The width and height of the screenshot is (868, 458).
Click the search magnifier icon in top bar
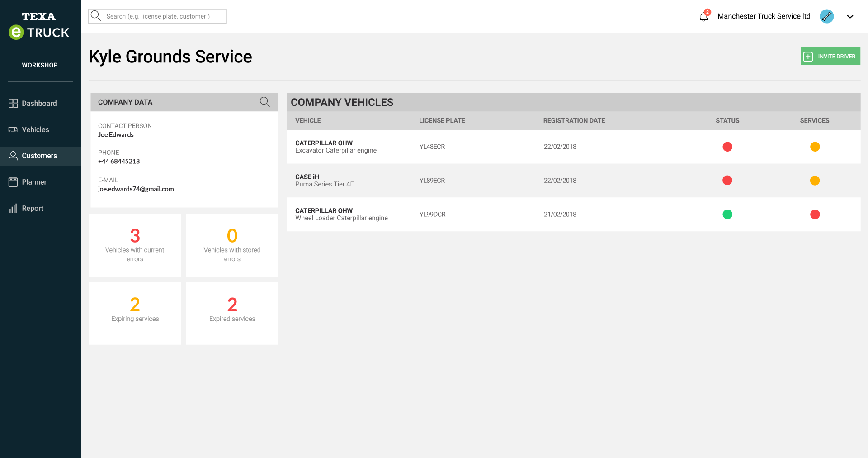click(x=95, y=16)
